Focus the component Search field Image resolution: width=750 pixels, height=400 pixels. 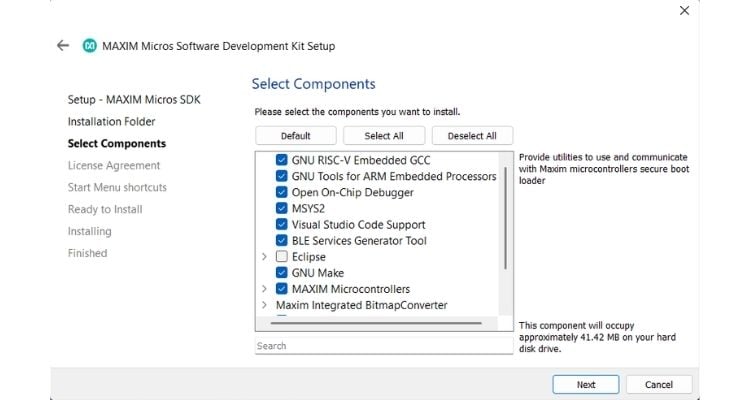(x=384, y=346)
